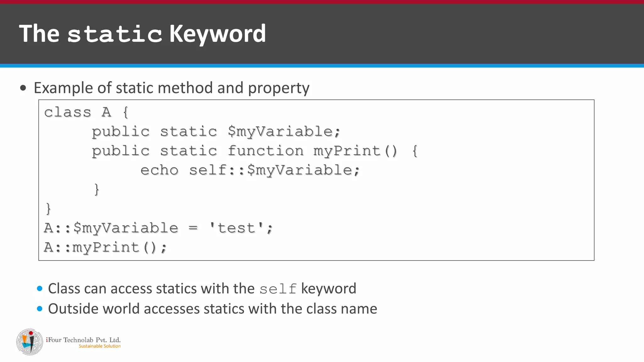Click the orange 'Sustainable Solution' tagline
The image size is (644, 362).
pos(100,346)
